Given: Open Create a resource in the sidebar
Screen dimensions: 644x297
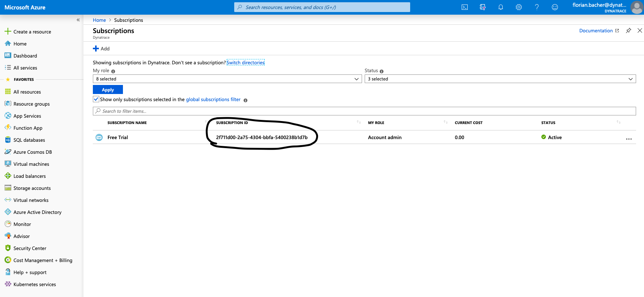Looking at the screenshot, I should coord(32,32).
